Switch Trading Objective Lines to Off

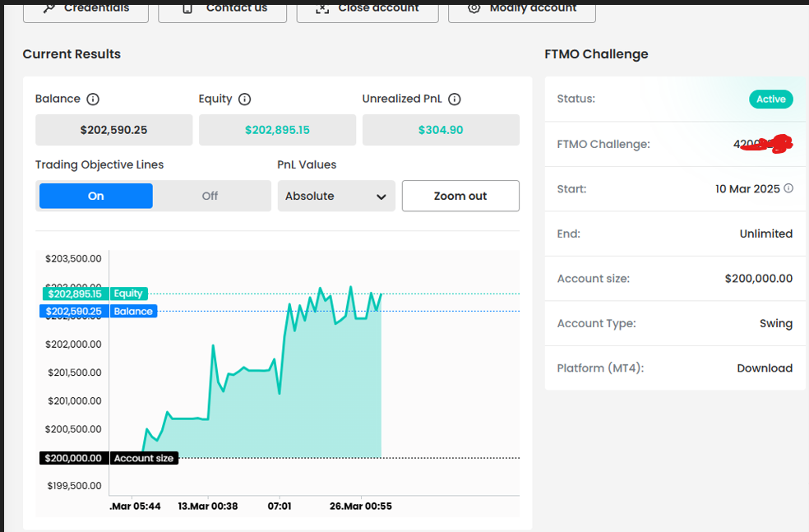pos(210,196)
